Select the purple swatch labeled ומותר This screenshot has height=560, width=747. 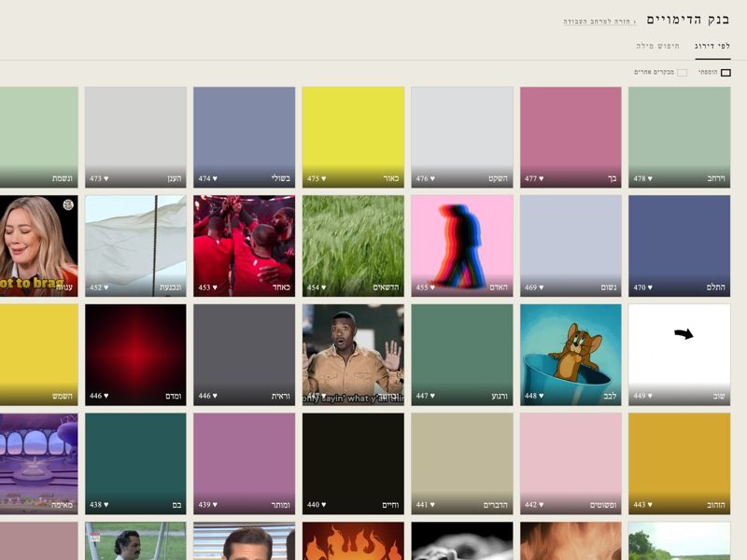(244, 463)
